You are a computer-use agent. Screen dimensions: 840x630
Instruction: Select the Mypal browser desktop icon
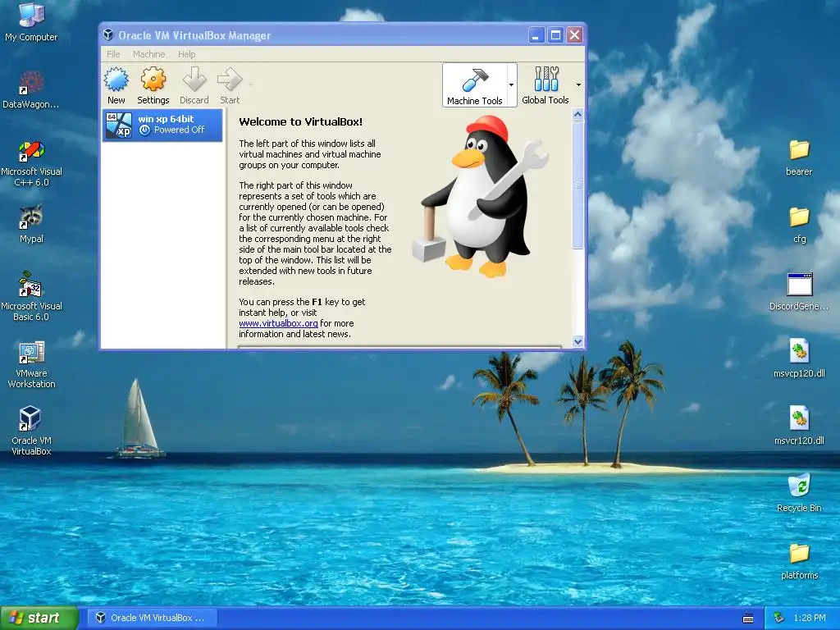[31, 225]
